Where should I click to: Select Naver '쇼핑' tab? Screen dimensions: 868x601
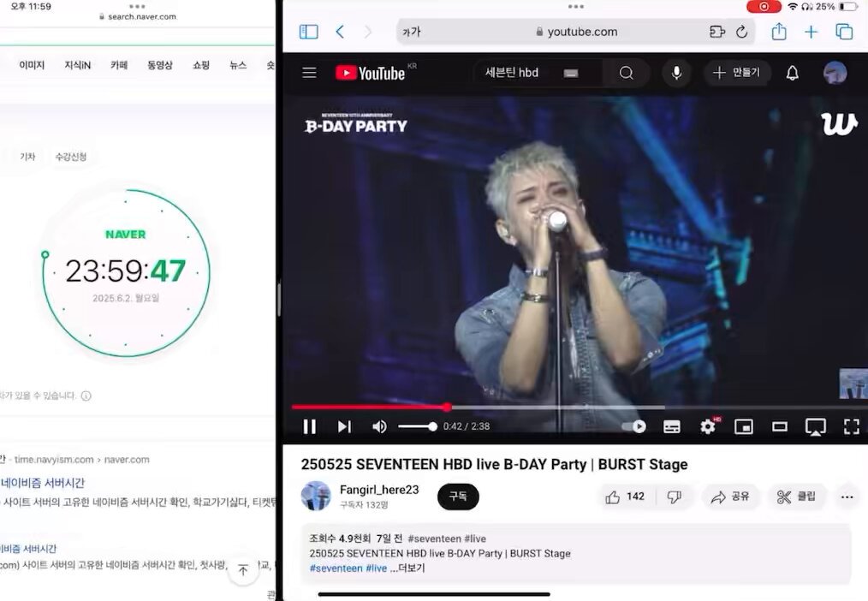pyautogui.click(x=201, y=65)
